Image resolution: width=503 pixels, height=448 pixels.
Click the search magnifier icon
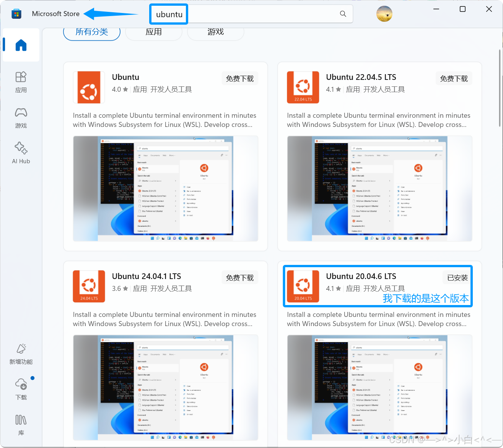click(x=343, y=14)
